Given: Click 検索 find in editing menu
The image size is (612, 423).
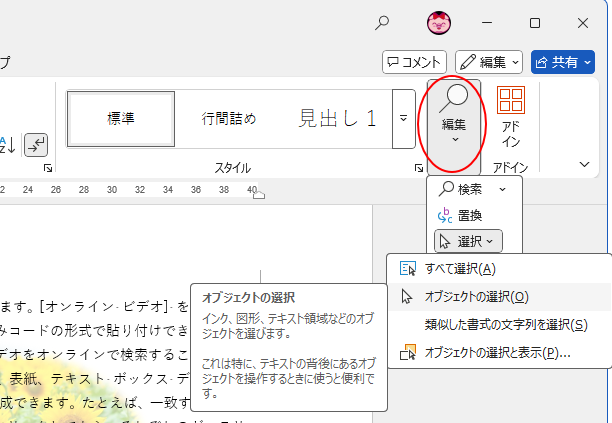Looking at the screenshot, I should pos(461,189).
